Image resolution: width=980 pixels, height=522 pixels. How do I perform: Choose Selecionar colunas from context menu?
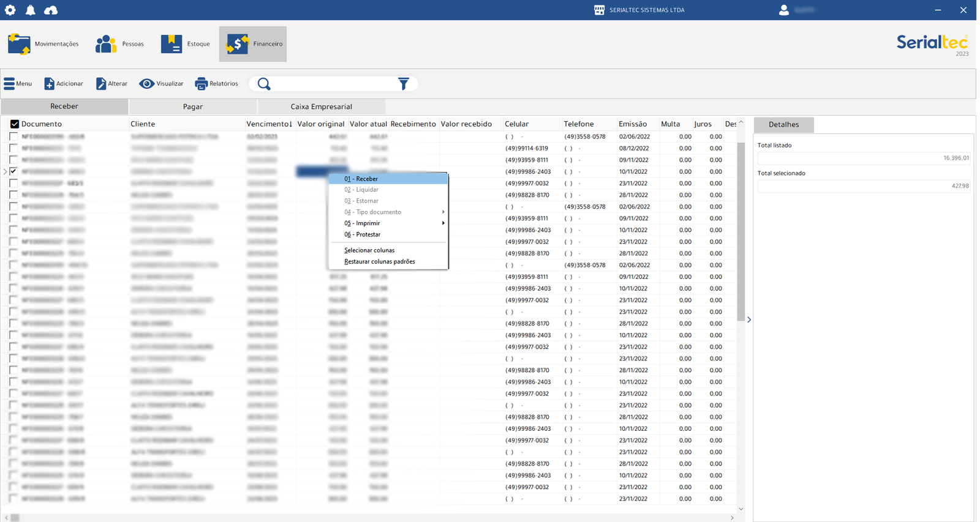pyautogui.click(x=388, y=250)
